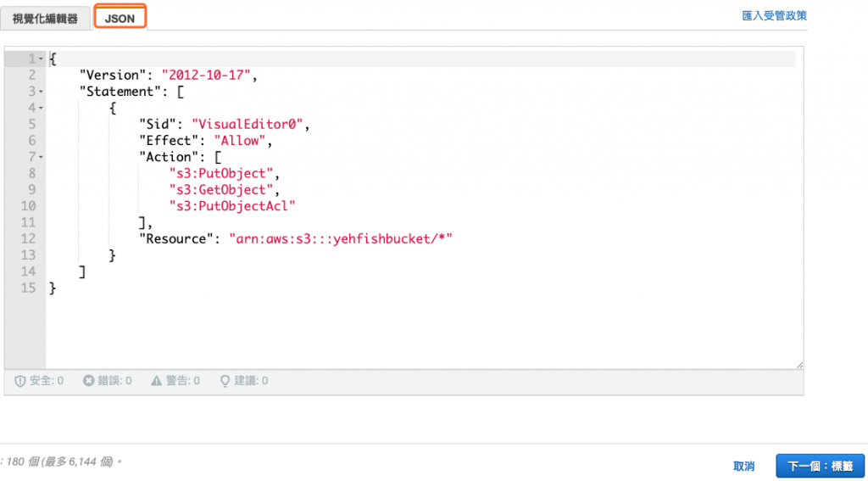Click the "Action" key text
The image size is (868, 481).
click(169, 158)
